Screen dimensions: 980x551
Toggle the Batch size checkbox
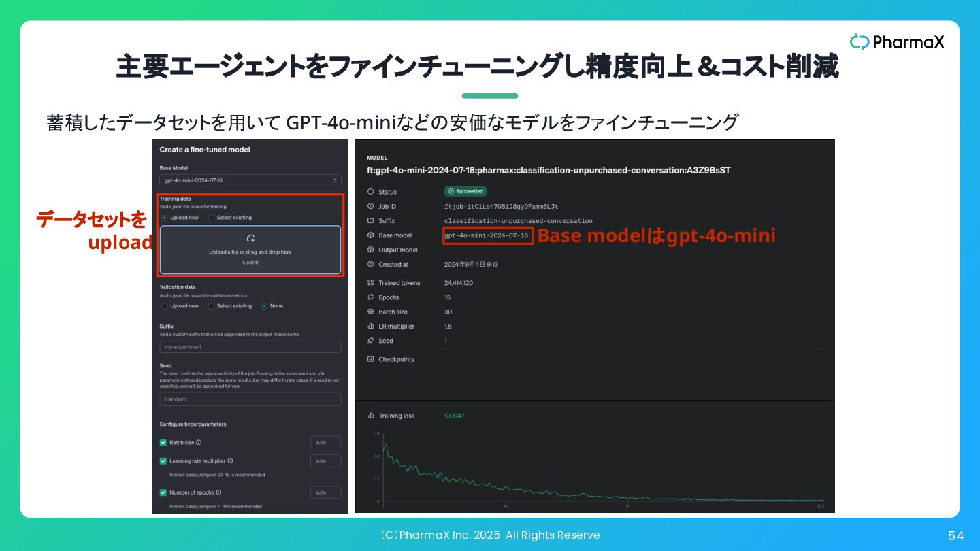(163, 442)
